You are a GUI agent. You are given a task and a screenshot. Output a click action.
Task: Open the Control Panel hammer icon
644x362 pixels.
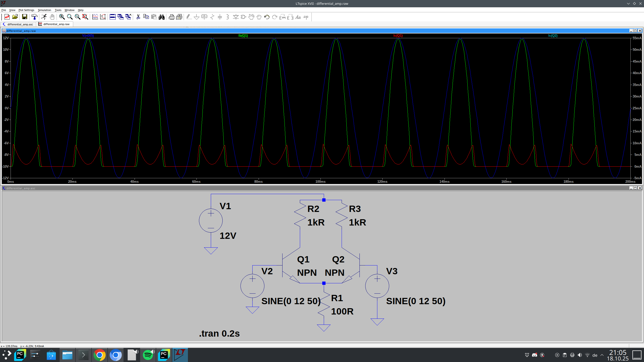coord(34,17)
